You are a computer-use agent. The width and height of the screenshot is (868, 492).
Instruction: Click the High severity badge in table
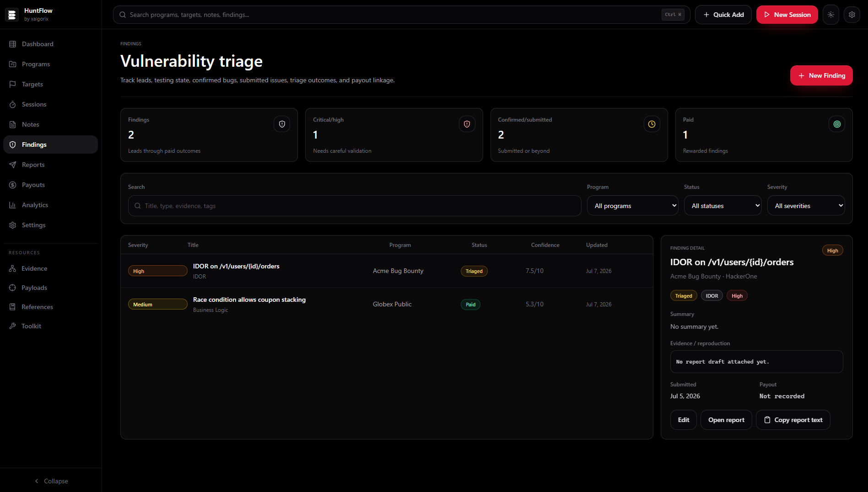tap(157, 271)
